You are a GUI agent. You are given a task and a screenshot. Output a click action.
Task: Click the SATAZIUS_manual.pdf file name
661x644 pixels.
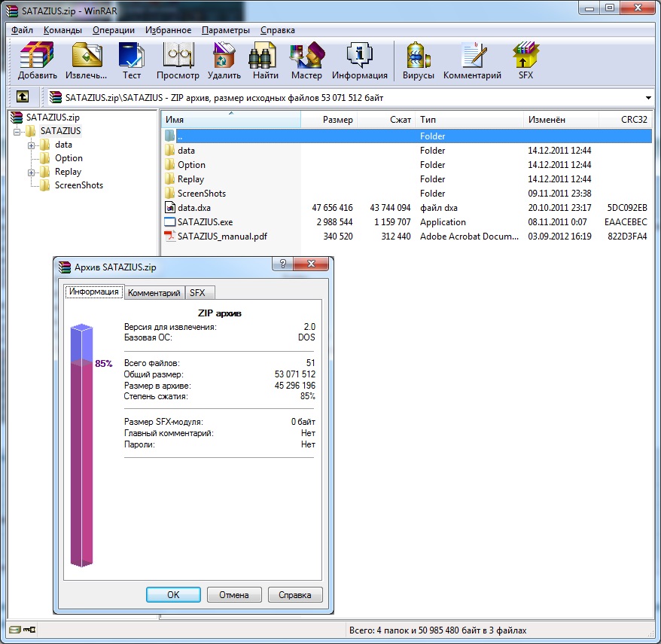pos(222,237)
